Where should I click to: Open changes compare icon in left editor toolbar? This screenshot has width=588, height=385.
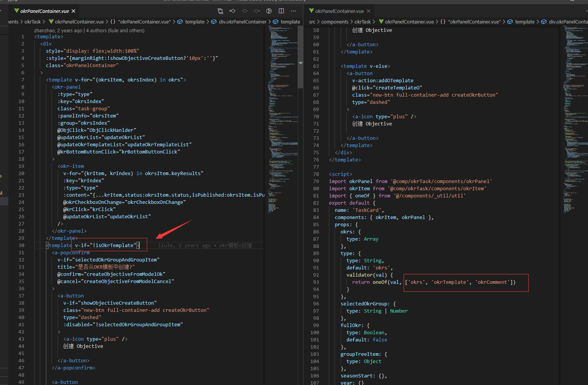point(220,11)
